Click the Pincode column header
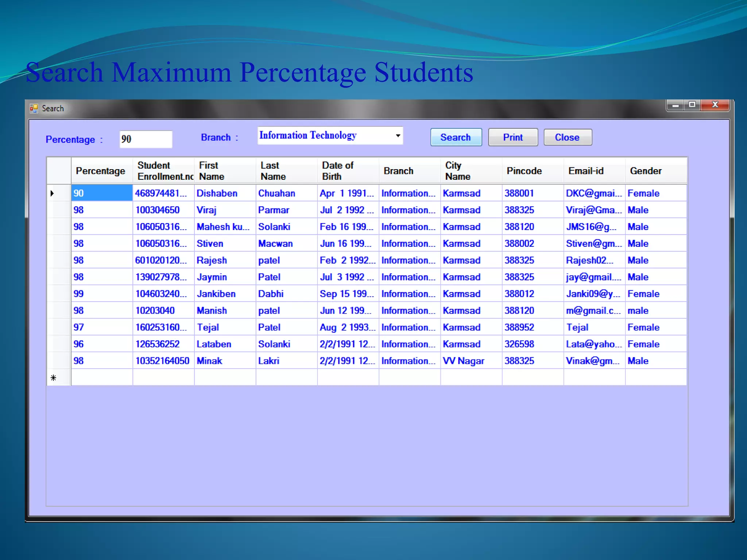 click(x=533, y=171)
